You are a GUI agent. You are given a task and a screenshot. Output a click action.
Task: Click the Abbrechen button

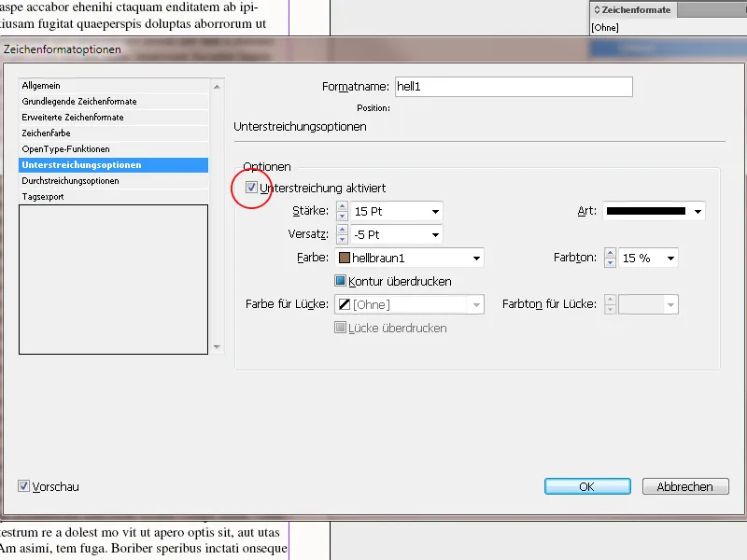[685, 486]
